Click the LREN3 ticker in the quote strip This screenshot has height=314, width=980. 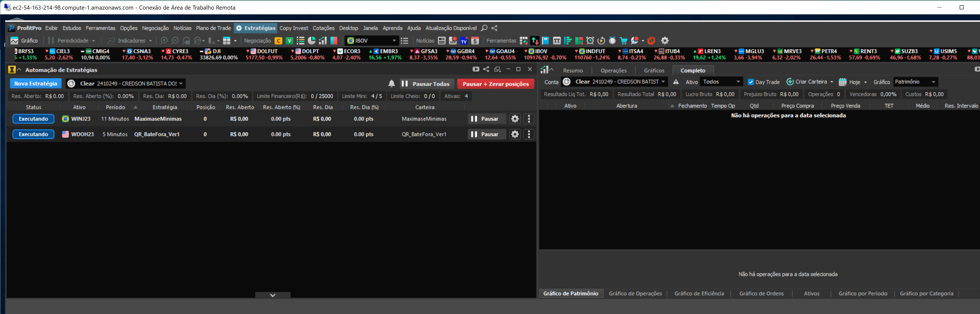[x=709, y=54]
